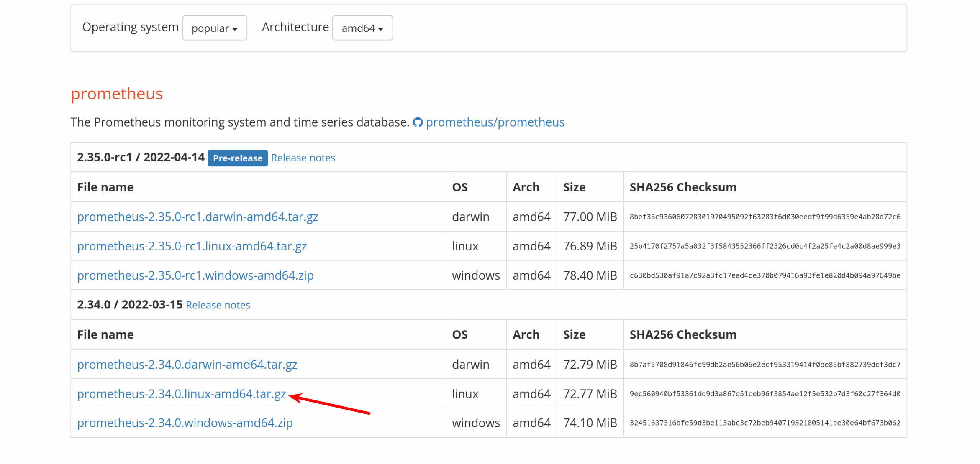Click the Pre-release badge
The width and height of the screenshot is (980, 464).
tap(237, 158)
